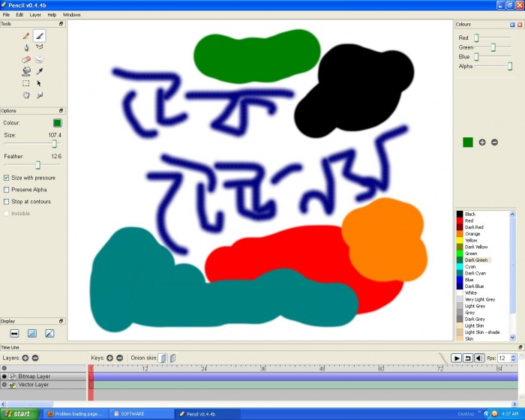Image resolution: width=525 pixels, height=420 pixels.
Task: Click the rightmost Display panel button
Action: pyautogui.click(x=49, y=333)
